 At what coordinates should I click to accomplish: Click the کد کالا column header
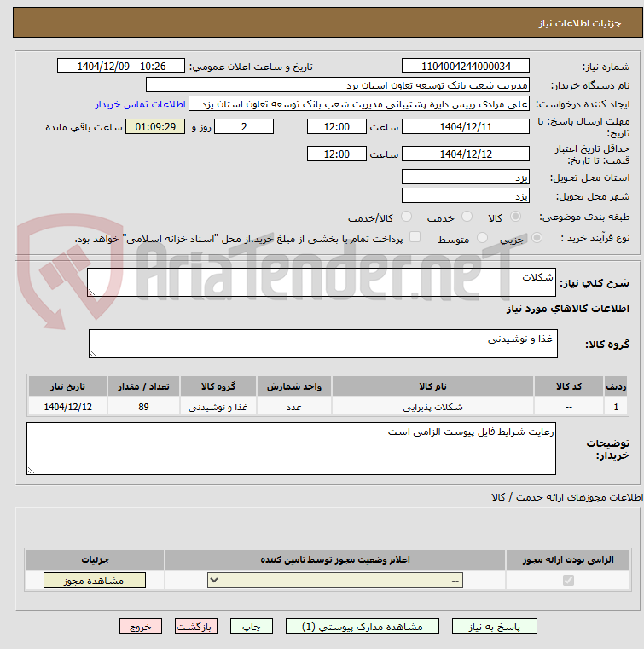(569, 386)
